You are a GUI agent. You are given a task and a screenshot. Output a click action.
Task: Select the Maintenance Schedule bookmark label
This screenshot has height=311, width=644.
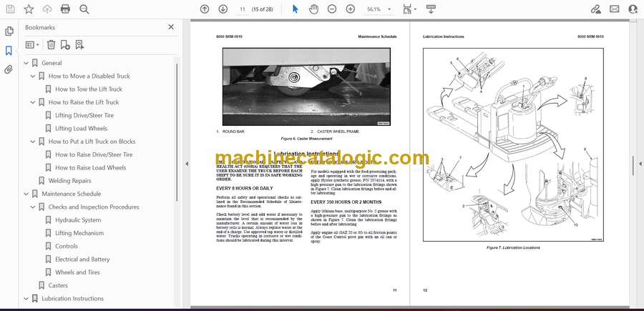71,194
